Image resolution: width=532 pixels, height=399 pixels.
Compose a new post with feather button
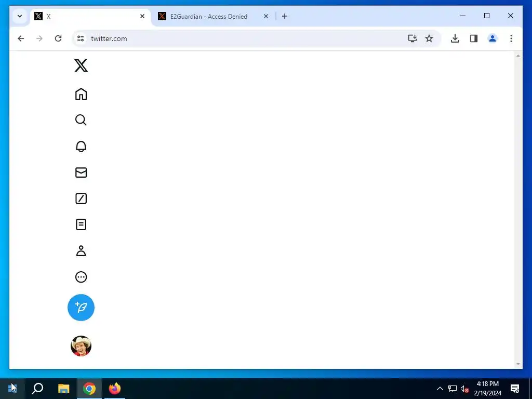pyautogui.click(x=81, y=308)
